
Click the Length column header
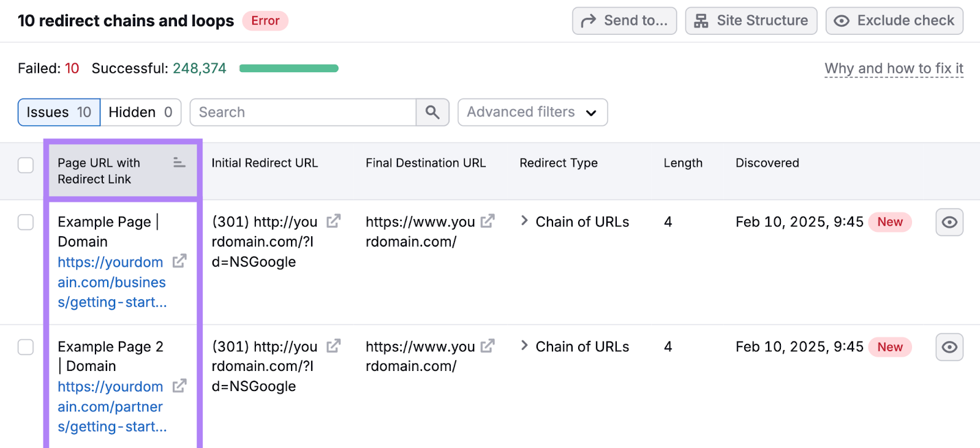[x=683, y=163]
